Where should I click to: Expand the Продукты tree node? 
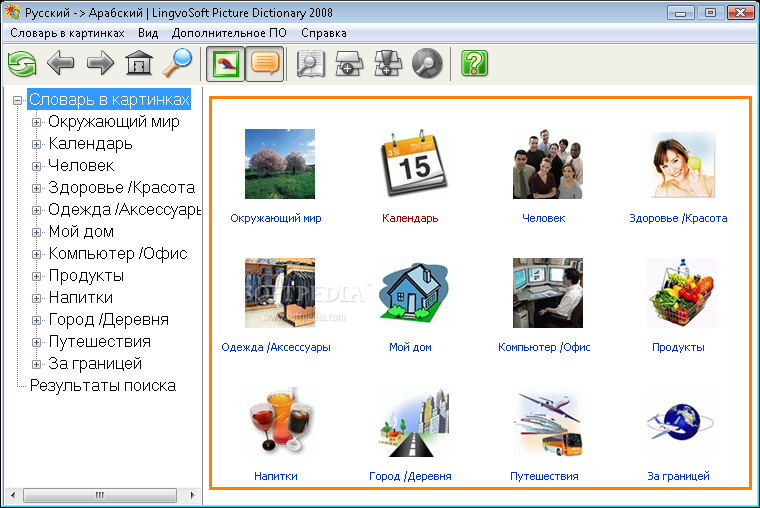(36, 276)
